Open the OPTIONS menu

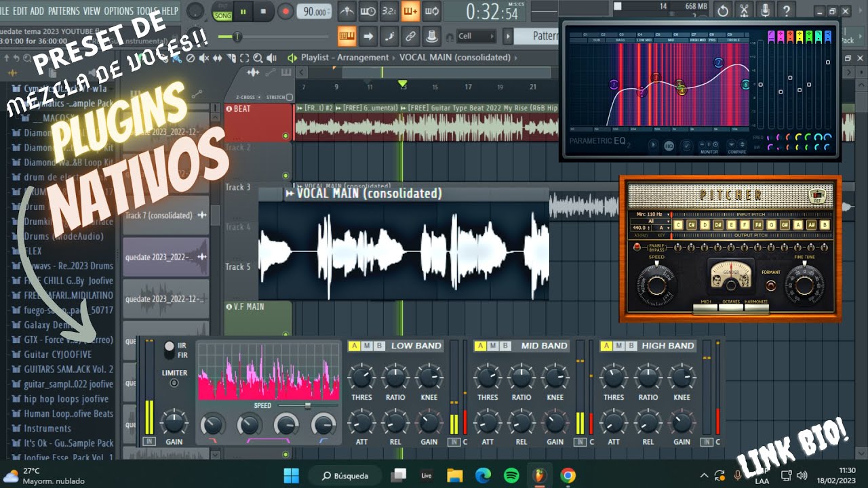[x=119, y=11]
